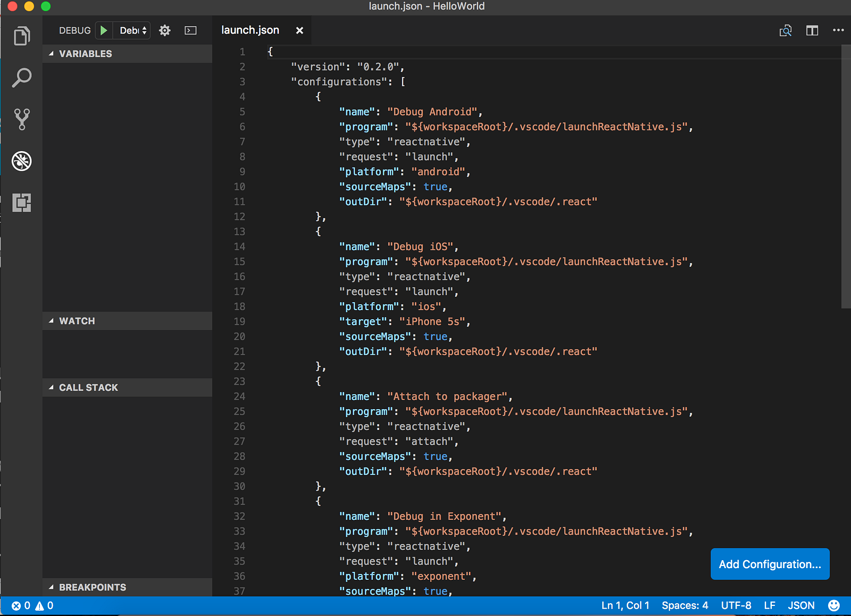This screenshot has width=851, height=616.
Task: Click the Add Configuration... button
Action: pos(770,564)
